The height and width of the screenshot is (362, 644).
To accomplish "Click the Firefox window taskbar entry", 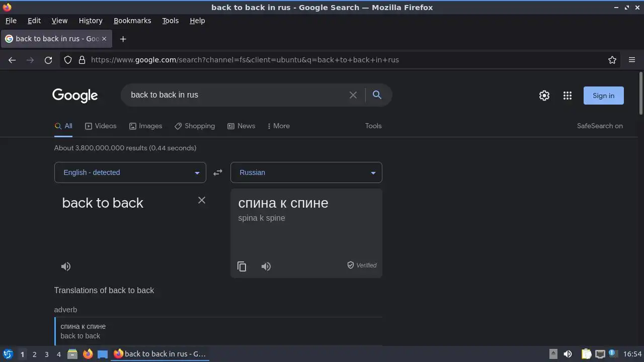I will click(160, 354).
